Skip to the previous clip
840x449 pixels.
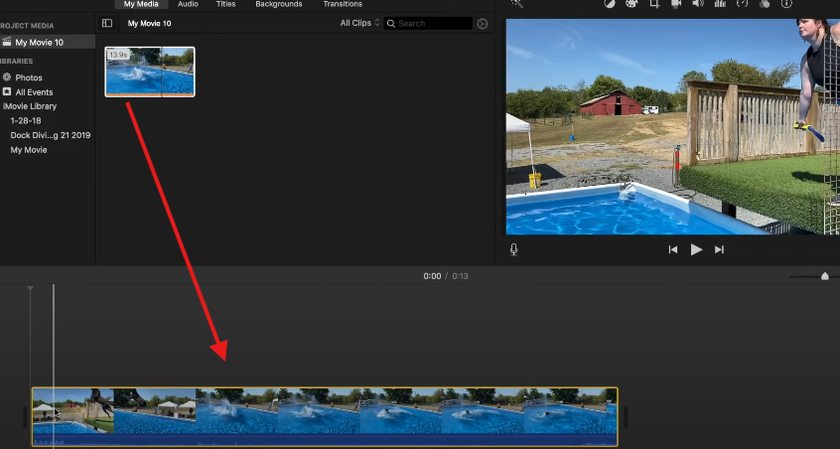click(673, 250)
